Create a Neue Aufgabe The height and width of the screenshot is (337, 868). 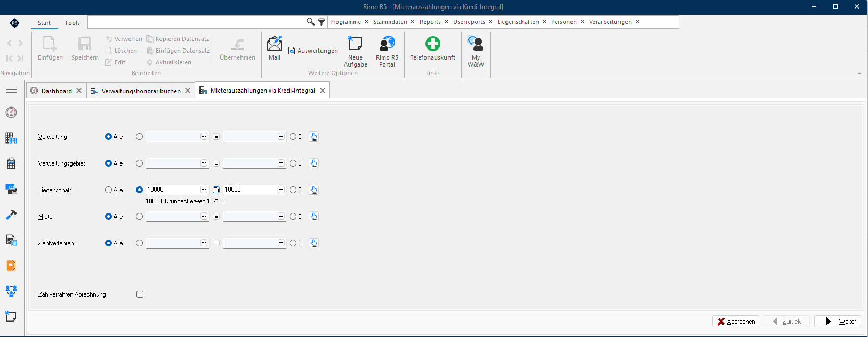coord(355,51)
